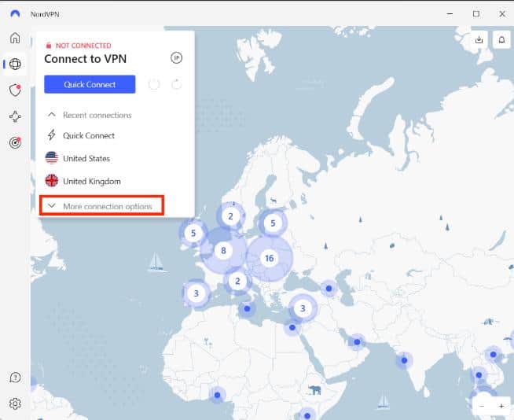Maximize the NordVPN window

(476, 14)
